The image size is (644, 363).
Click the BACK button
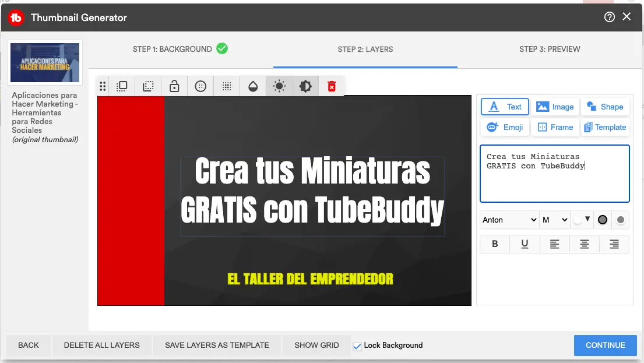(29, 346)
